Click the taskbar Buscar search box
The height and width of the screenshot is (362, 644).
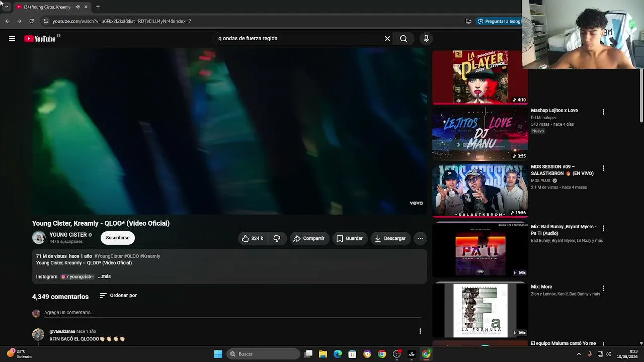(264, 354)
